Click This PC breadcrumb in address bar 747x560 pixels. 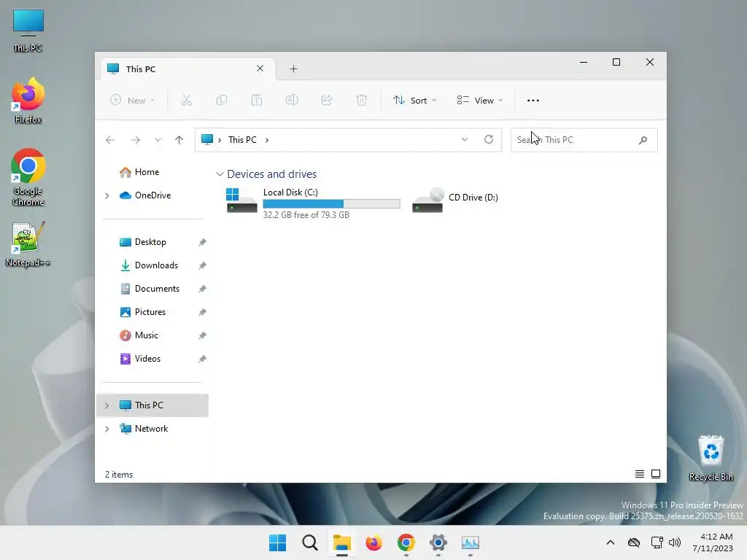(242, 140)
